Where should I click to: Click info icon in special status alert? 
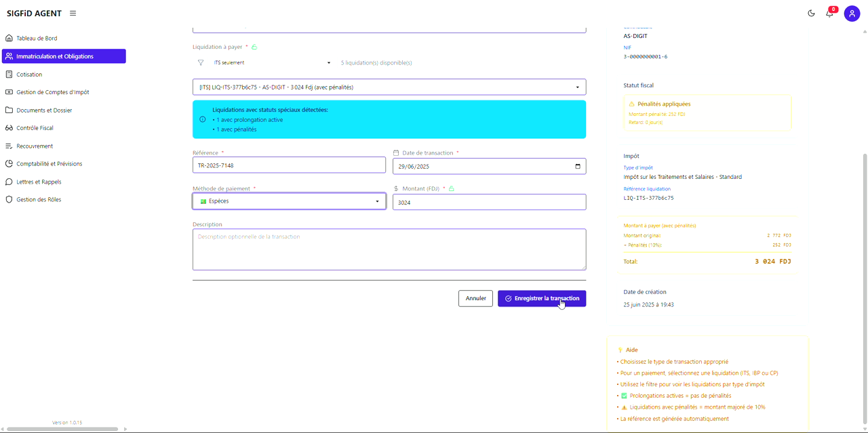[203, 119]
